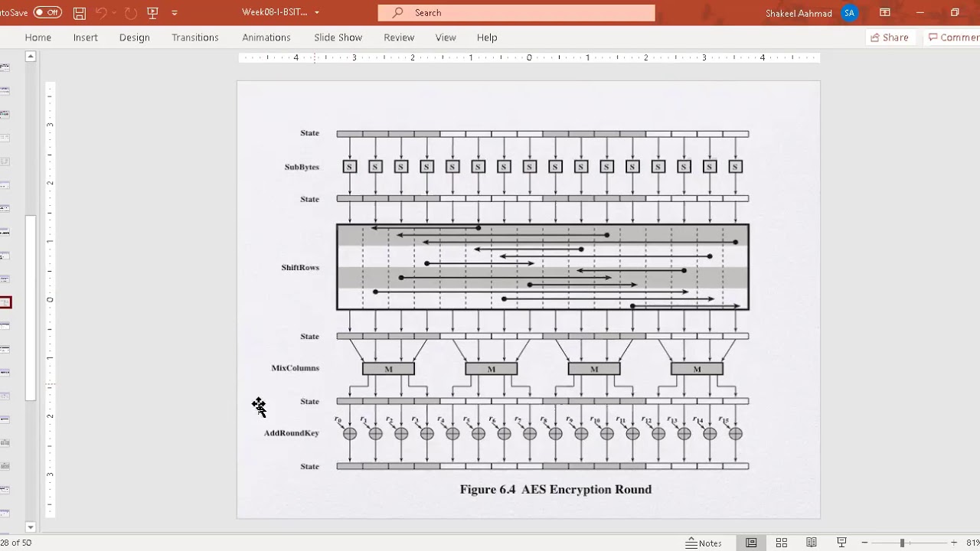Click the AddRoundKey label in the diagram
Image resolution: width=980 pixels, height=551 pixels.
[292, 433]
